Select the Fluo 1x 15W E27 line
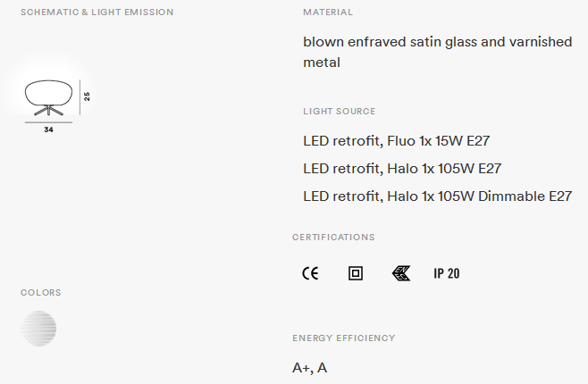Screen dimensions: 588x384 click(x=397, y=141)
